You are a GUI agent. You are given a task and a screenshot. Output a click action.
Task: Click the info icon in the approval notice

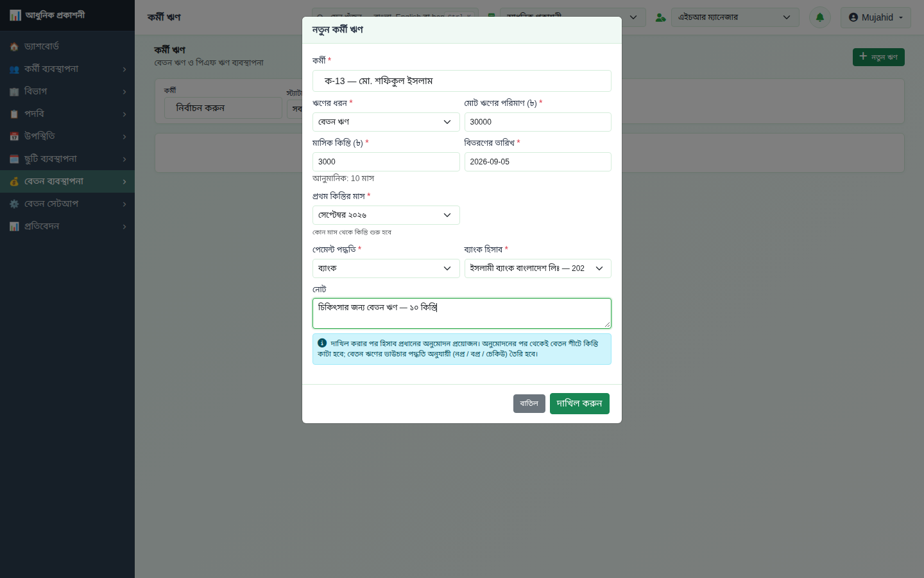[322, 343]
